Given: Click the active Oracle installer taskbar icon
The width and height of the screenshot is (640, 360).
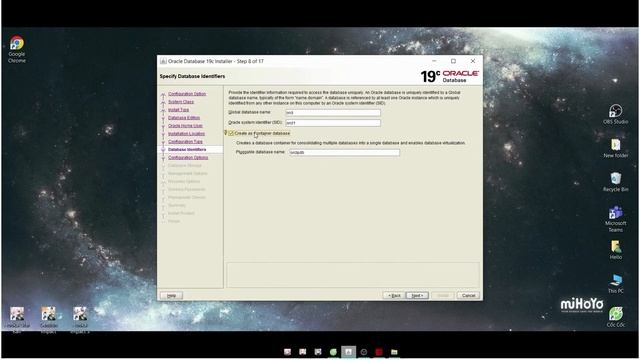Looking at the screenshot, I should click(348, 352).
